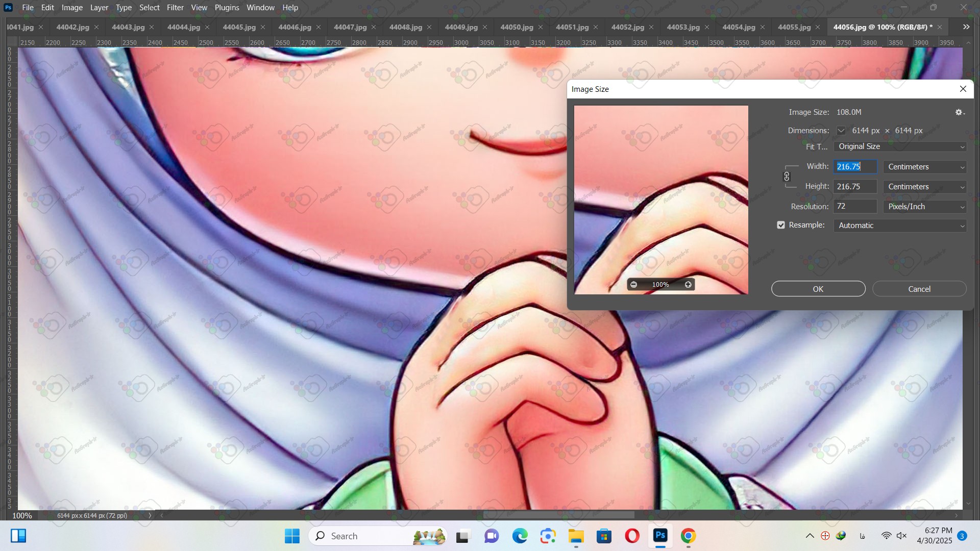This screenshot has height=551, width=980.
Task: Toggle the constrain proportions link icon
Action: (x=787, y=177)
